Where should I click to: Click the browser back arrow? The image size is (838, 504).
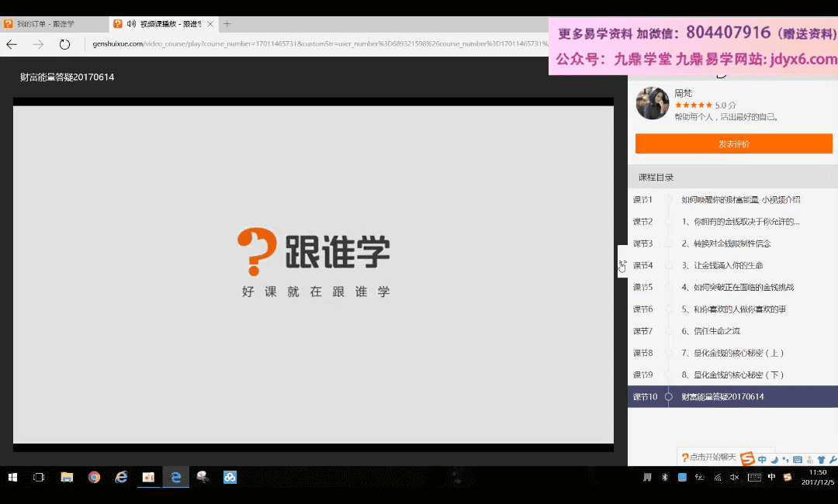[12, 44]
